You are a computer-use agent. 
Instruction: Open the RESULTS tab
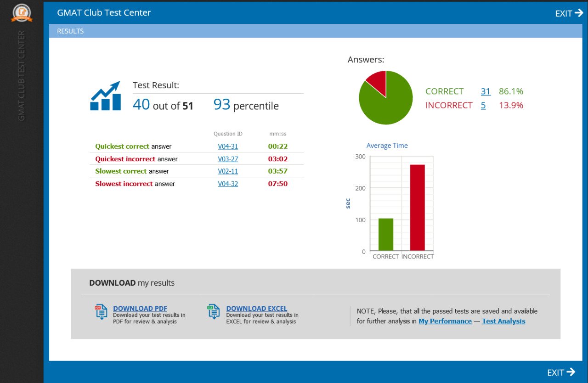(x=70, y=31)
